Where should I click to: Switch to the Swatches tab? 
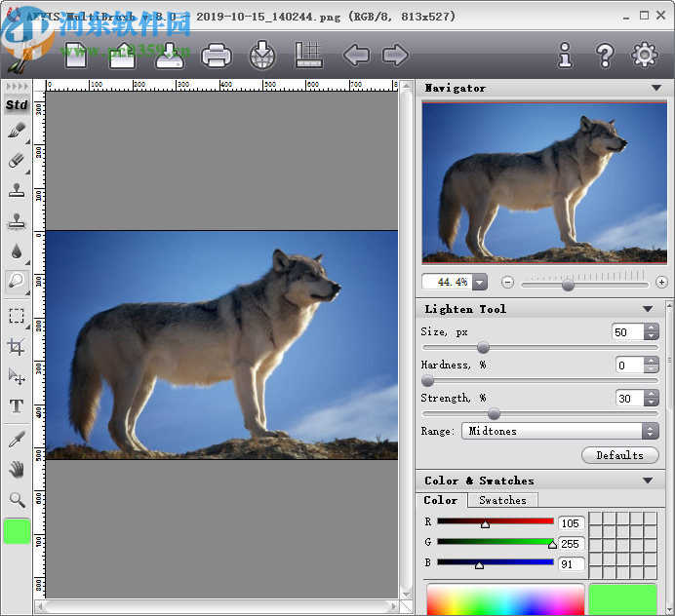[x=502, y=500]
